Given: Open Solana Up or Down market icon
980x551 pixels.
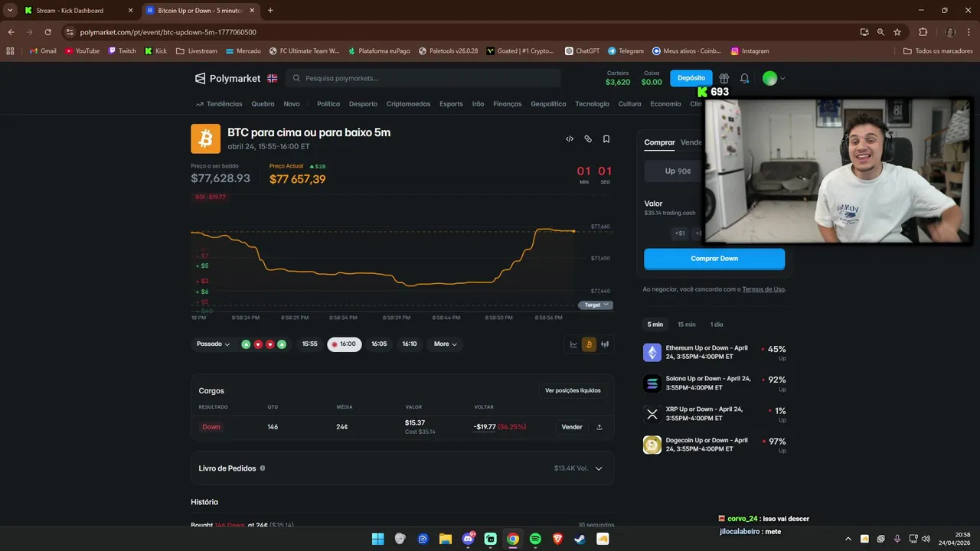Looking at the screenshot, I should 652,383.
